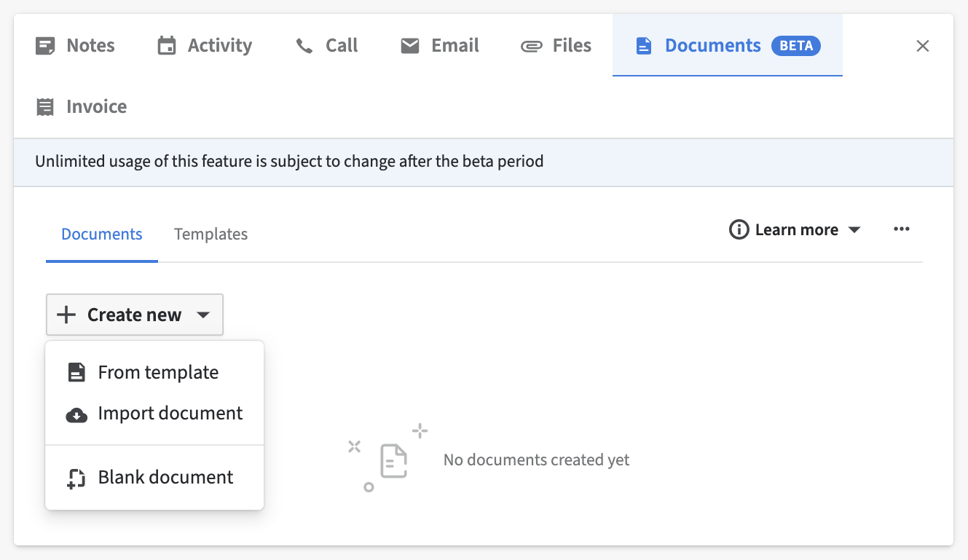Click the Import document download icon

[x=76, y=413]
